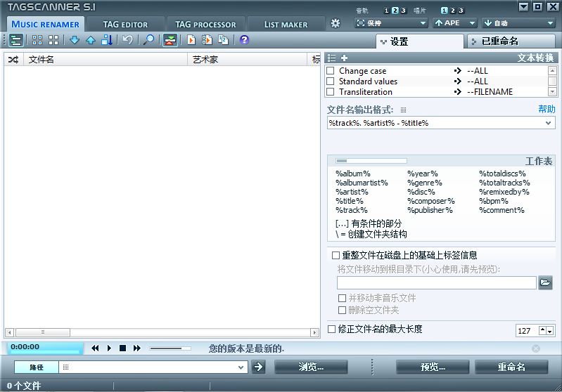Tick the Transliteration checkbox
Image resolution: width=562 pixels, height=392 pixels.
pyautogui.click(x=331, y=92)
